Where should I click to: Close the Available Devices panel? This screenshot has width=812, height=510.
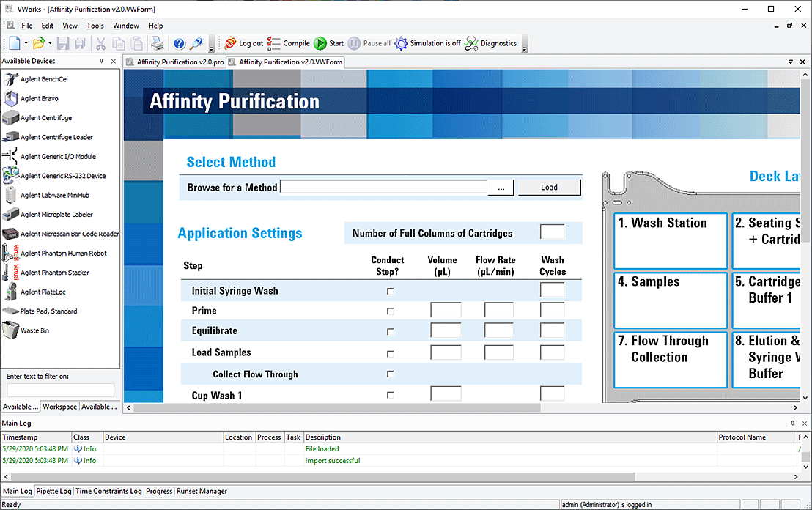114,61
